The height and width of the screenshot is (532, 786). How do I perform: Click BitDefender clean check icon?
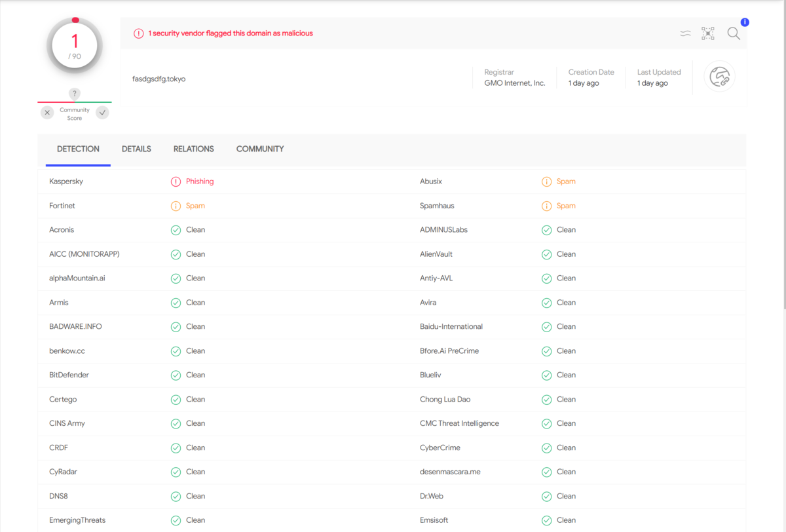176,375
